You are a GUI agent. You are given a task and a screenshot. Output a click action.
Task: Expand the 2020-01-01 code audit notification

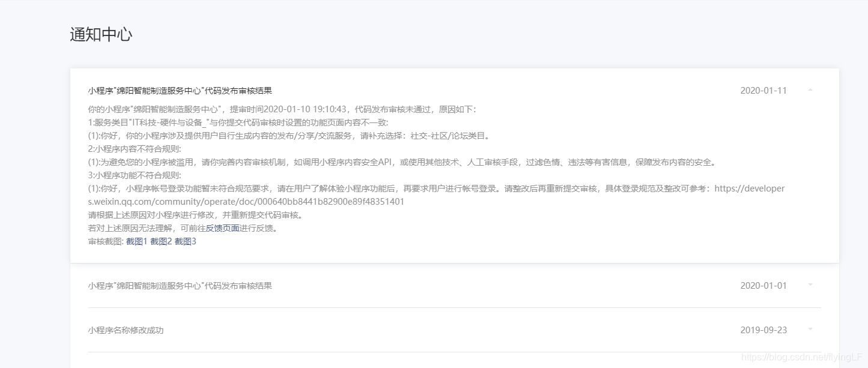810,285
